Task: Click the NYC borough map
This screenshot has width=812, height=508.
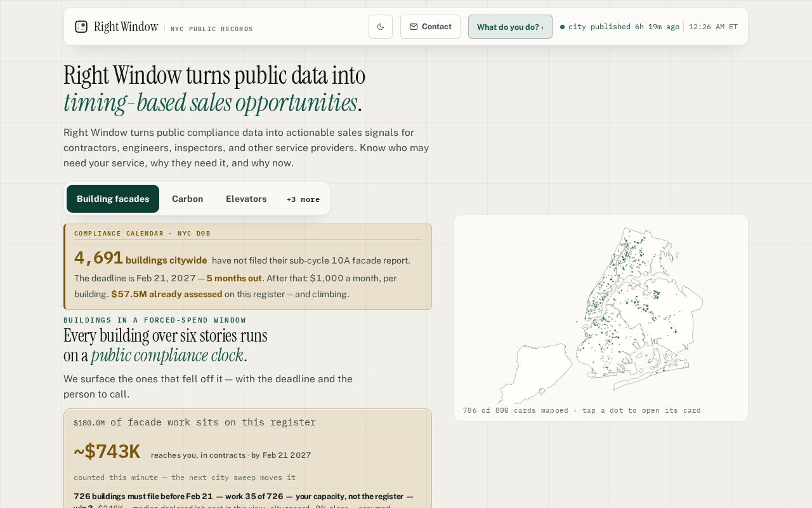Action: point(601,314)
